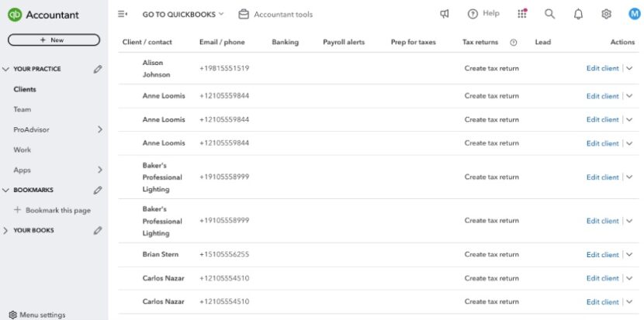Create tax return for Carlos Nazar first row
Screen dimensions: 644x320
point(491,278)
